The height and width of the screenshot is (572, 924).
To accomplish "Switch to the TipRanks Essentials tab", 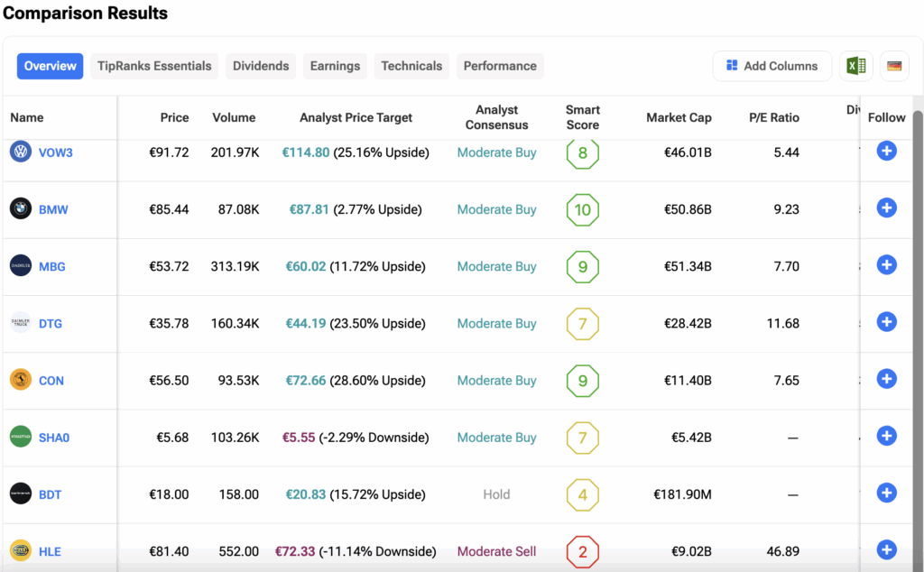I will click(x=154, y=66).
